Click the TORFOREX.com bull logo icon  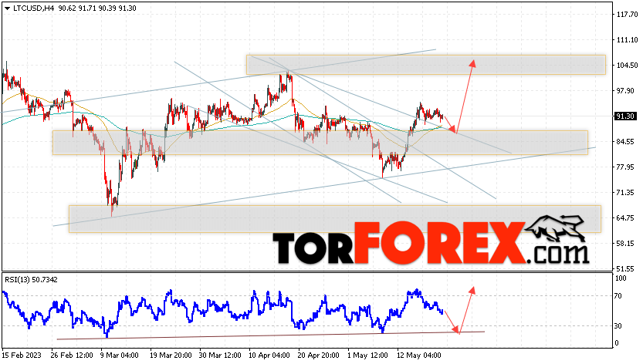555,229
